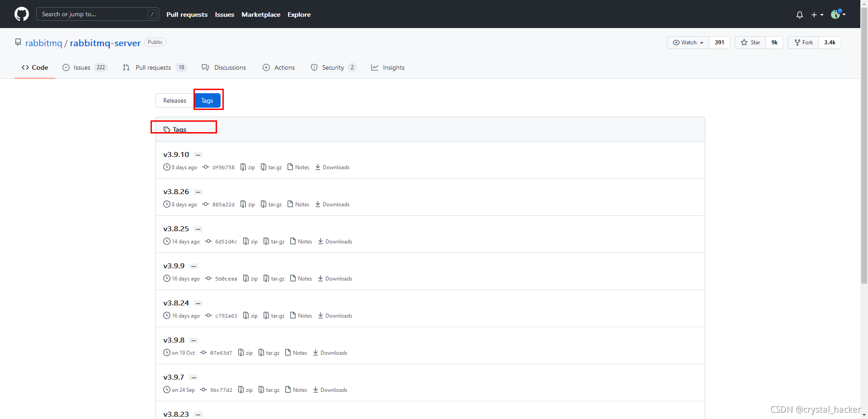868x419 pixels.
Task: Switch to the Releases view
Action: click(x=175, y=100)
